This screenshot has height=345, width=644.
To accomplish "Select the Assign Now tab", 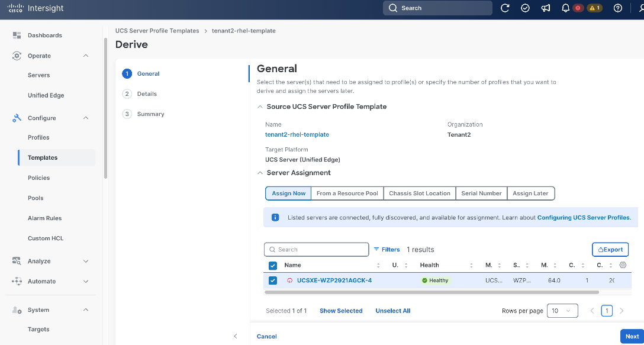I will point(288,194).
